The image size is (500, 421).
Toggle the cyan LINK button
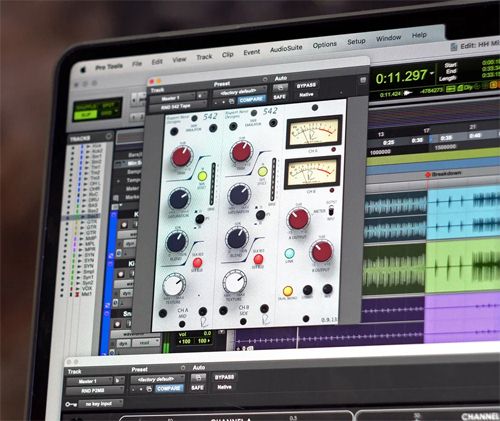289,254
